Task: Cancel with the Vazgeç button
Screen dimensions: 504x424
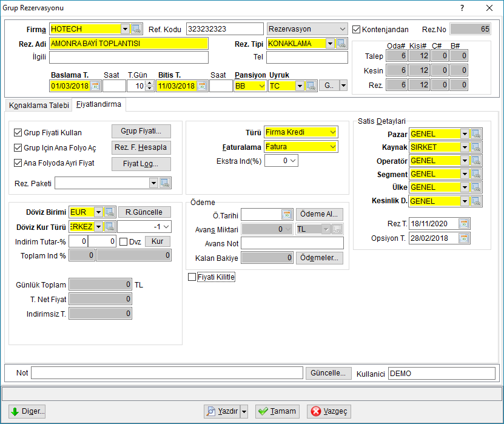Action: pos(329,411)
